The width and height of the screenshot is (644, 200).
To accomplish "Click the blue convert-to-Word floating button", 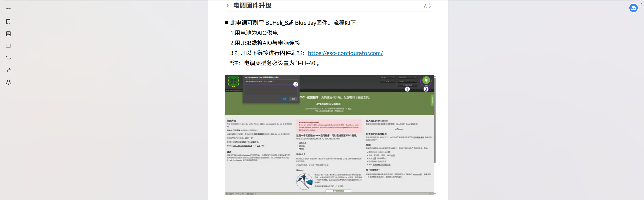I will point(633,8).
